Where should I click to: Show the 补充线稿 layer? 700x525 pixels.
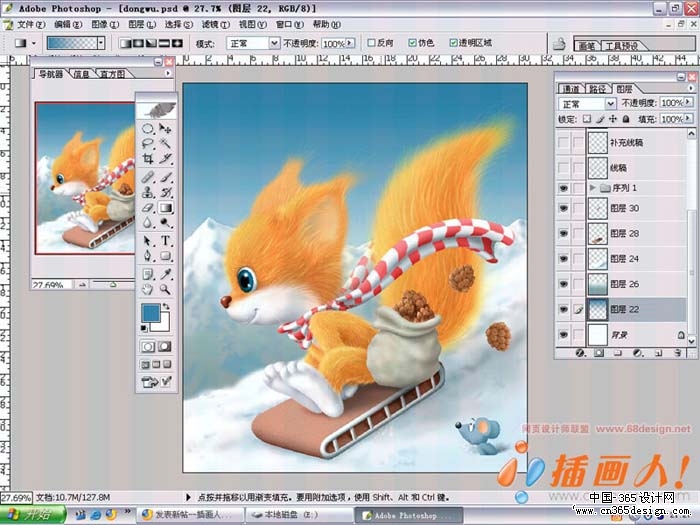pyautogui.click(x=564, y=142)
